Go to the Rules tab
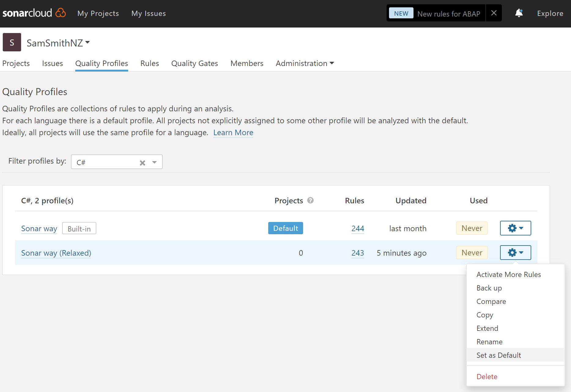Image resolution: width=571 pixels, height=392 pixels. (x=150, y=63)
